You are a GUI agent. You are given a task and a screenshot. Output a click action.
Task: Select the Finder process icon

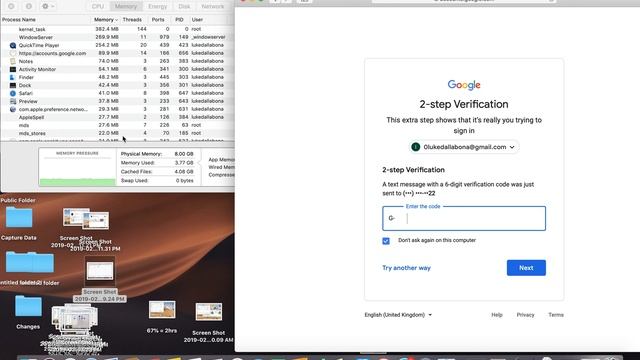[13, 77]
